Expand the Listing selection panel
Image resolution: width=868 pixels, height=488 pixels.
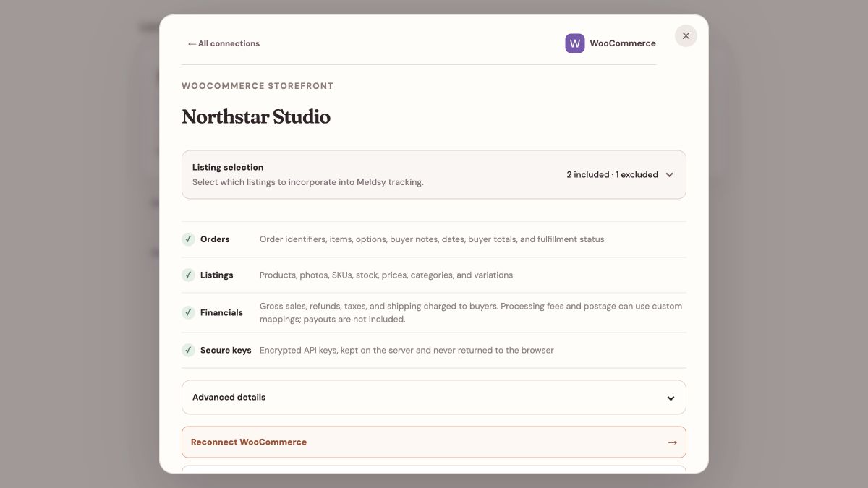(x=434, y=174)
